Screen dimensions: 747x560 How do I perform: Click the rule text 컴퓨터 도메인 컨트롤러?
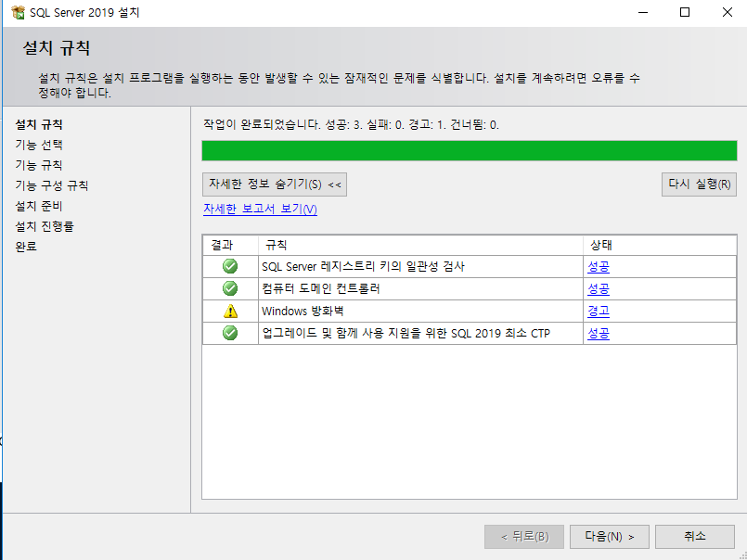click(321, 289)
